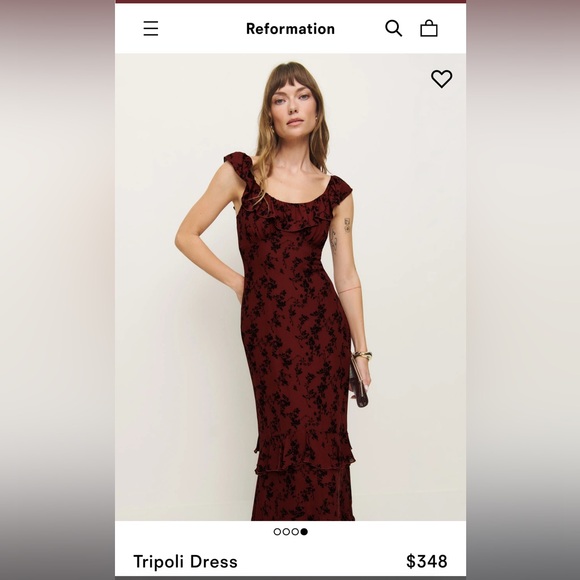This screenshot has width=580, height=580.
Task: Tap the ruffle cap sleeve on the shoulder
Action: click(238, 165)
